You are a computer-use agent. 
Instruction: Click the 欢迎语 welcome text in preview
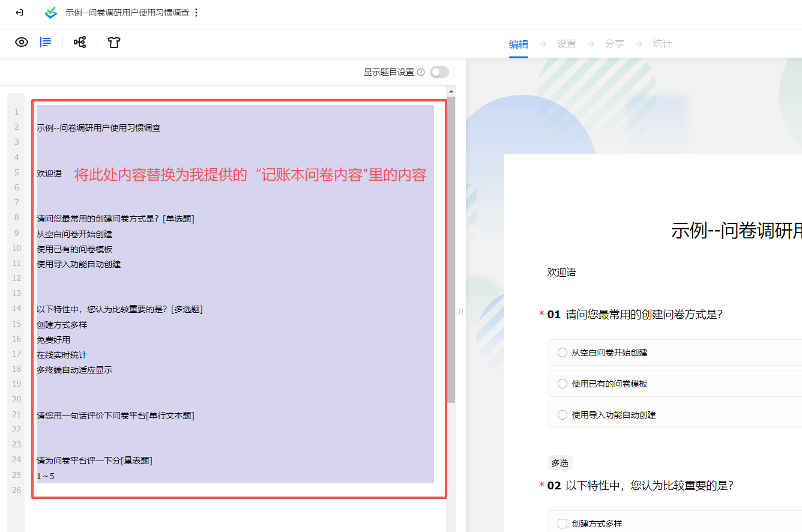coord(561,272)
